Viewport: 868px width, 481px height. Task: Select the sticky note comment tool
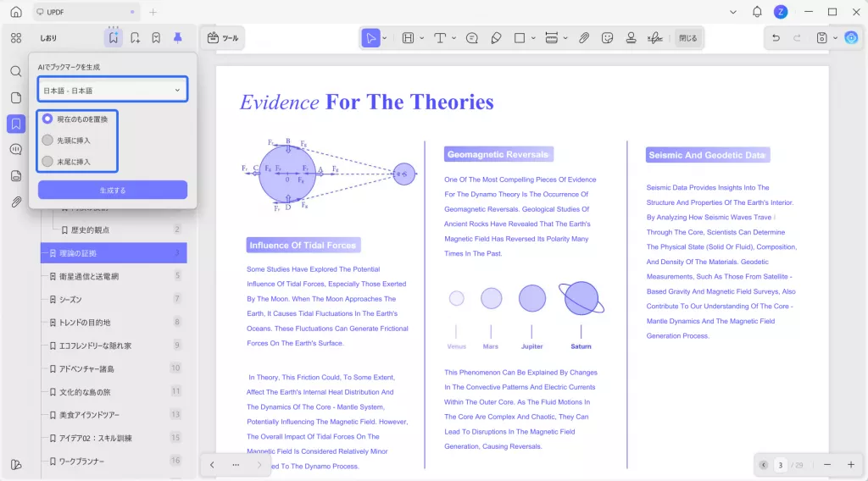471,38
